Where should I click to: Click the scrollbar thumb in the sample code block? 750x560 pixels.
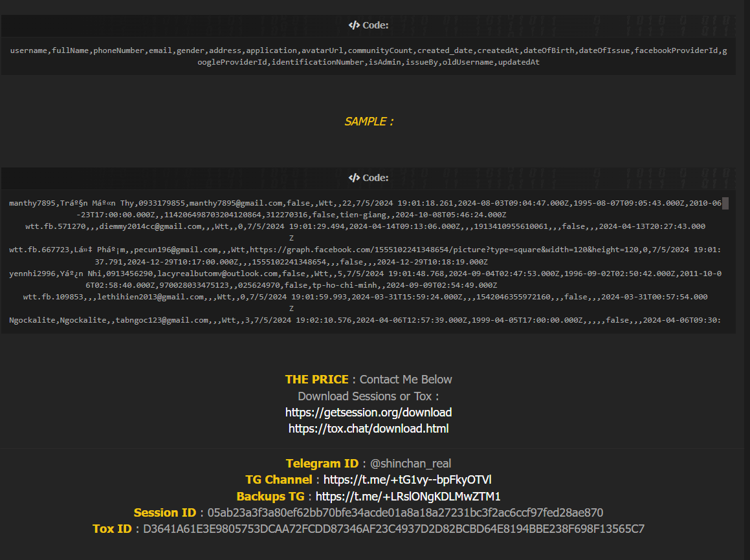pyautogui.click(x=725, y=204)
